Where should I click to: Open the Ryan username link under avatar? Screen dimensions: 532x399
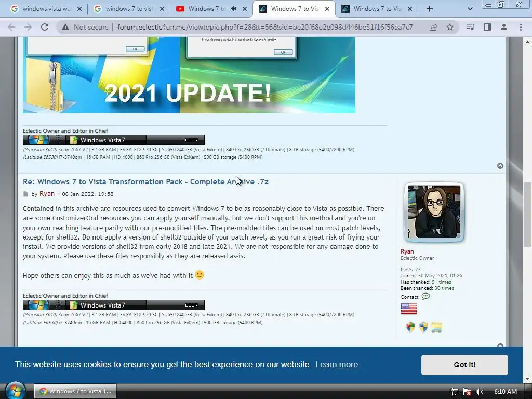coord(407,251)
